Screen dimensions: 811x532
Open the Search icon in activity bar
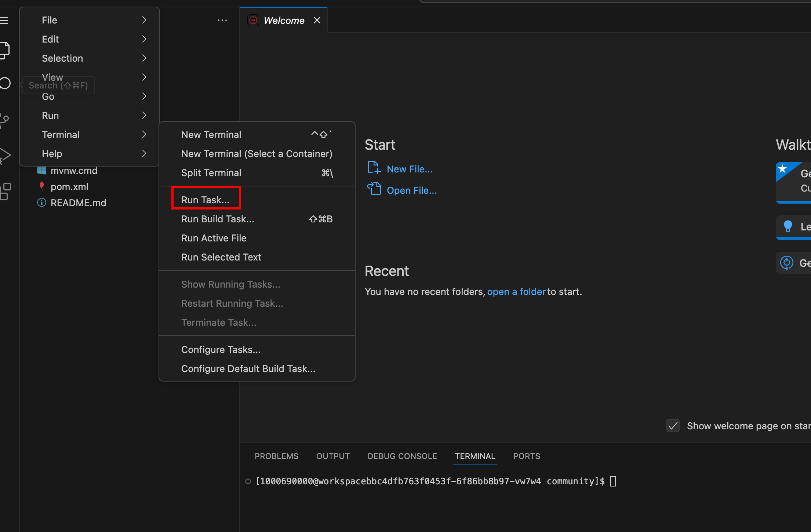pyautogui.click(x=5, y=83)
